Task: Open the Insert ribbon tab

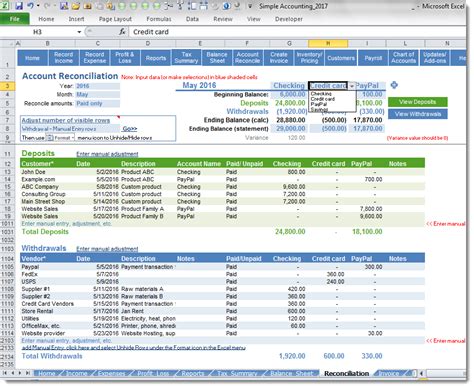Action: pos(76,19)
